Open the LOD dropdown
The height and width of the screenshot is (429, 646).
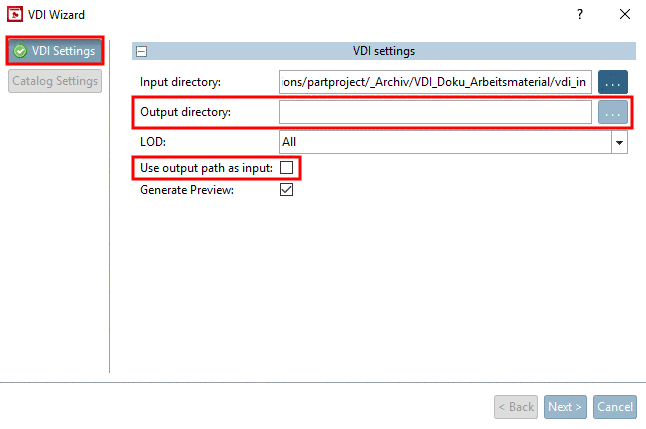tap(620, 143)
